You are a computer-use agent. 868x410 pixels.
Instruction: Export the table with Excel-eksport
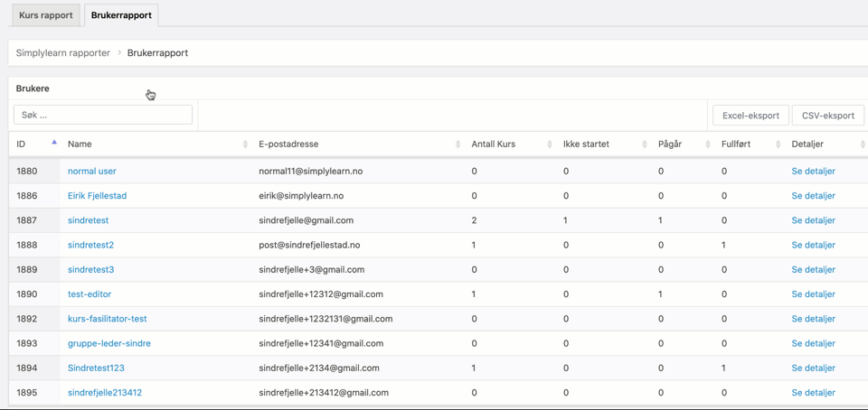click(750, 116)
